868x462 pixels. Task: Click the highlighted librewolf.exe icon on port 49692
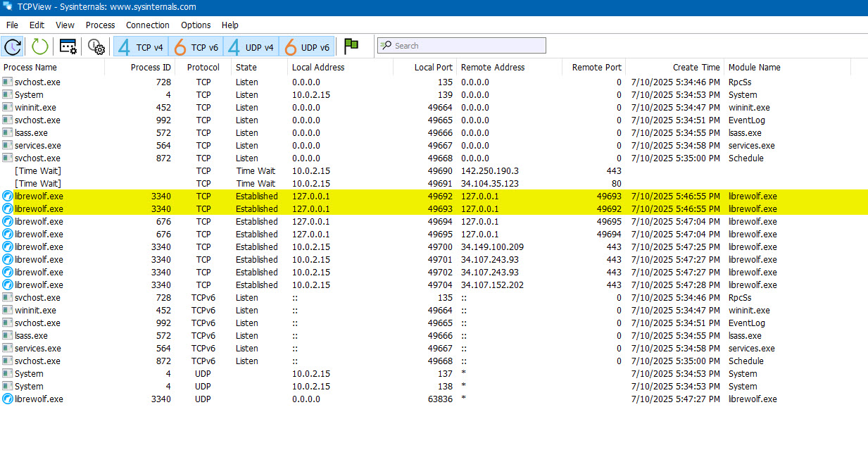tap(8, 196)
